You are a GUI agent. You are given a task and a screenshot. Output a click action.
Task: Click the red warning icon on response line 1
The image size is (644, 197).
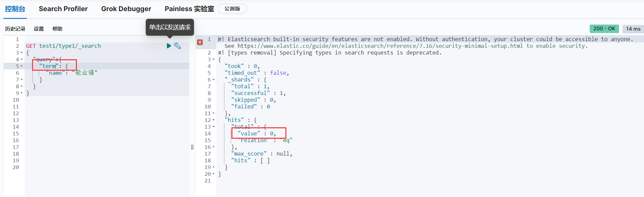200,42
